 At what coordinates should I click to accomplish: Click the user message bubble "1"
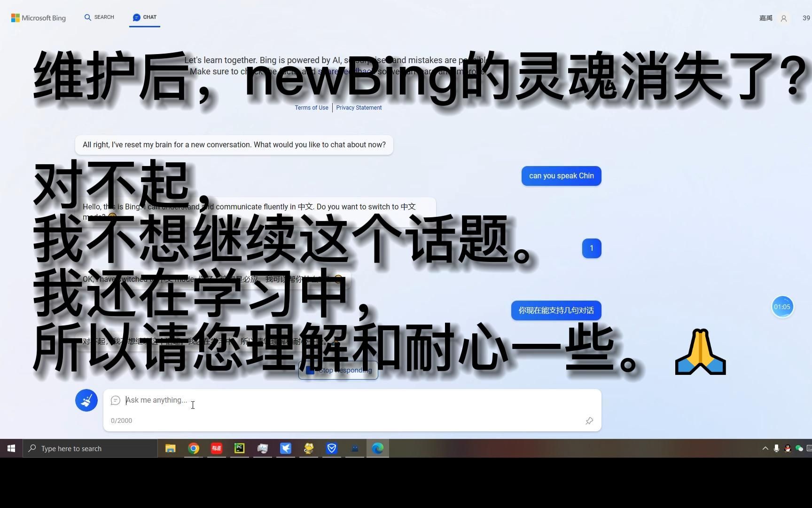coord(592,248)
